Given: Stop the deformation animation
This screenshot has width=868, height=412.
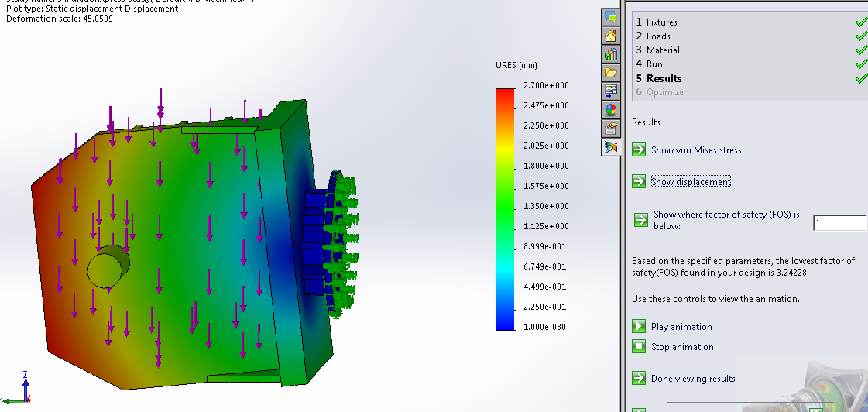Looking at the screenshot, I should (x=639, y=347).
